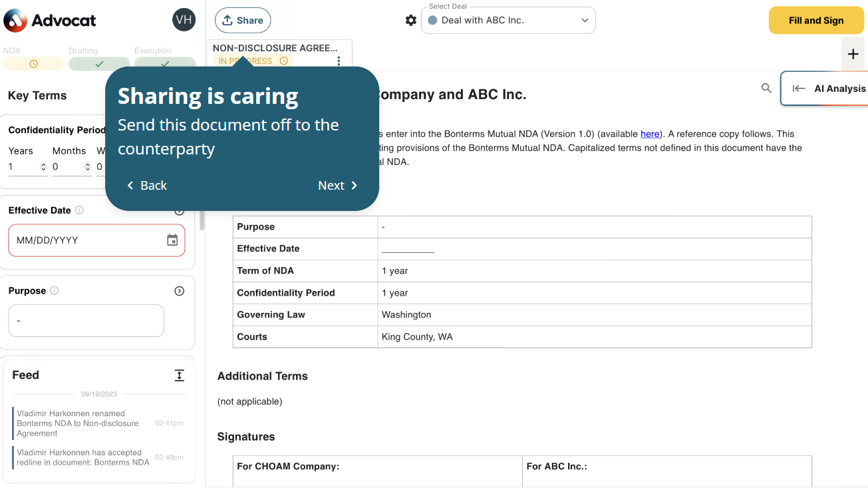
Task: Click the Additional Terms heading
Action: (x=263, y=376)
